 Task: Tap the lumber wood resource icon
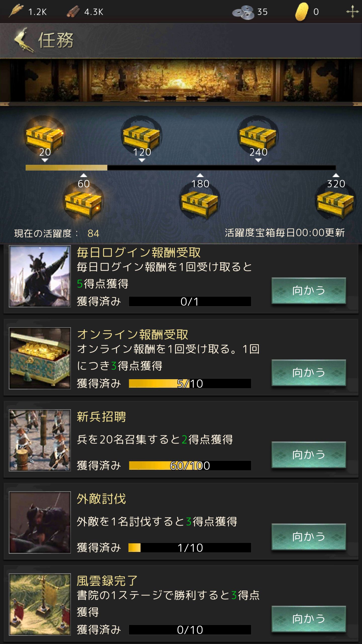tap(73, 12)
